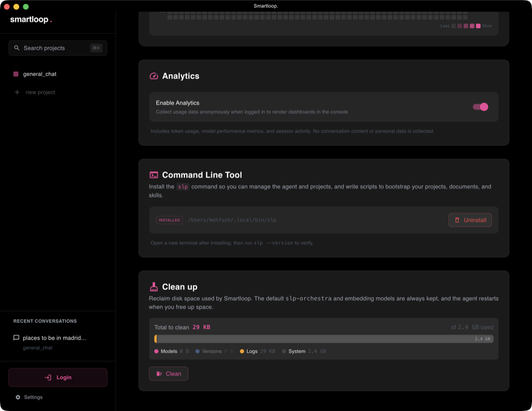Click the Enable Analytics label

[178, 103]
